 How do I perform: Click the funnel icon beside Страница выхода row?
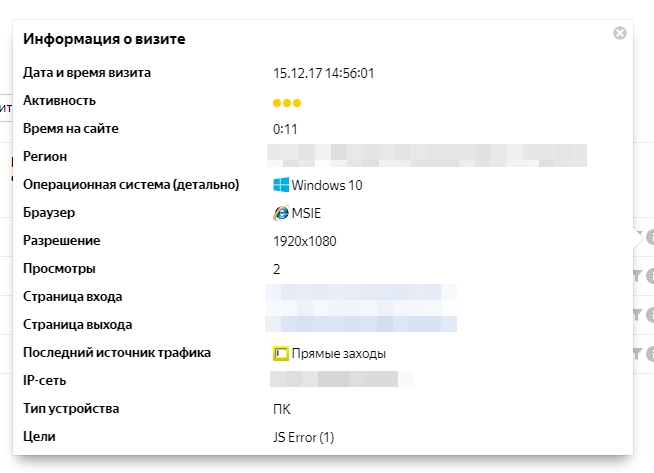pos(636,352)
